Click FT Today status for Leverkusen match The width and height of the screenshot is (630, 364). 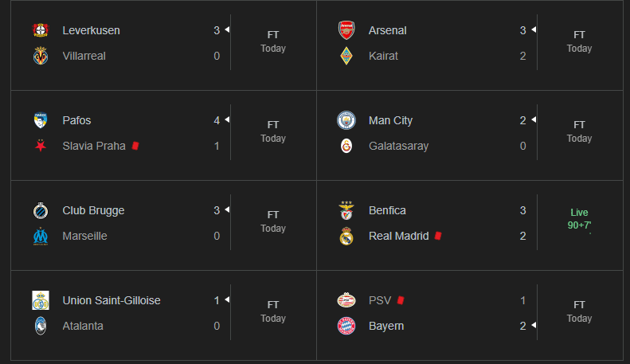click(273, 41)
